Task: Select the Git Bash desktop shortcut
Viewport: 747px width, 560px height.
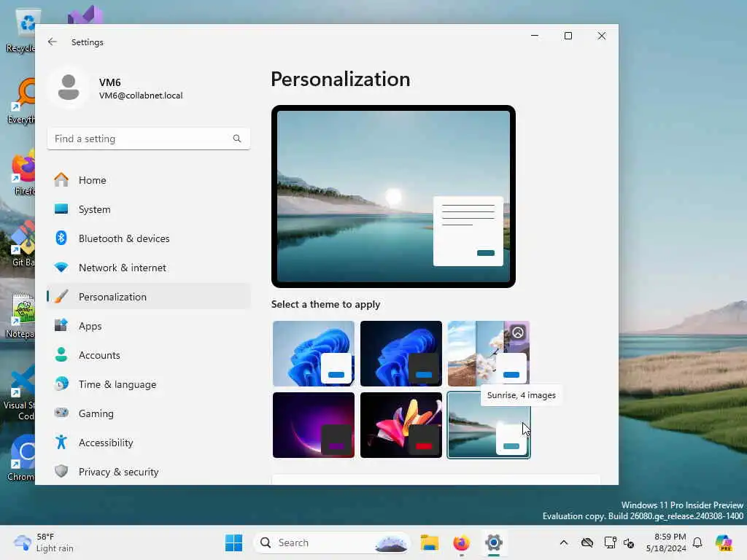Action: coord(22,244)
